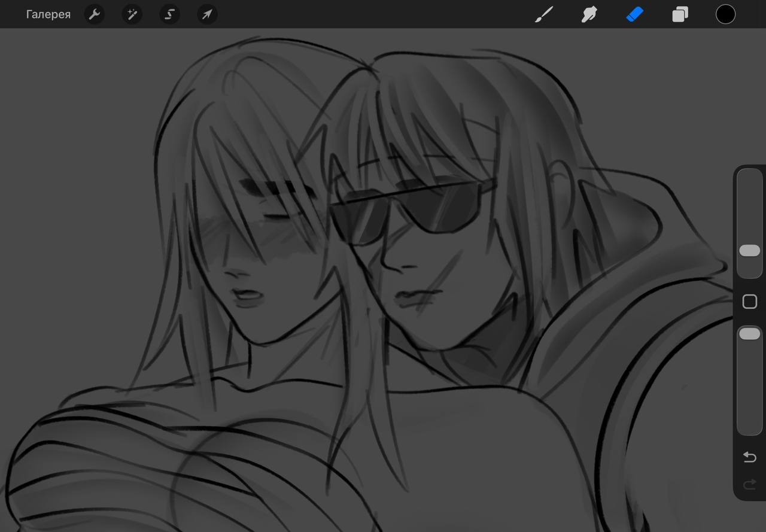Select the Smudge tool

[x=589, y=14]
